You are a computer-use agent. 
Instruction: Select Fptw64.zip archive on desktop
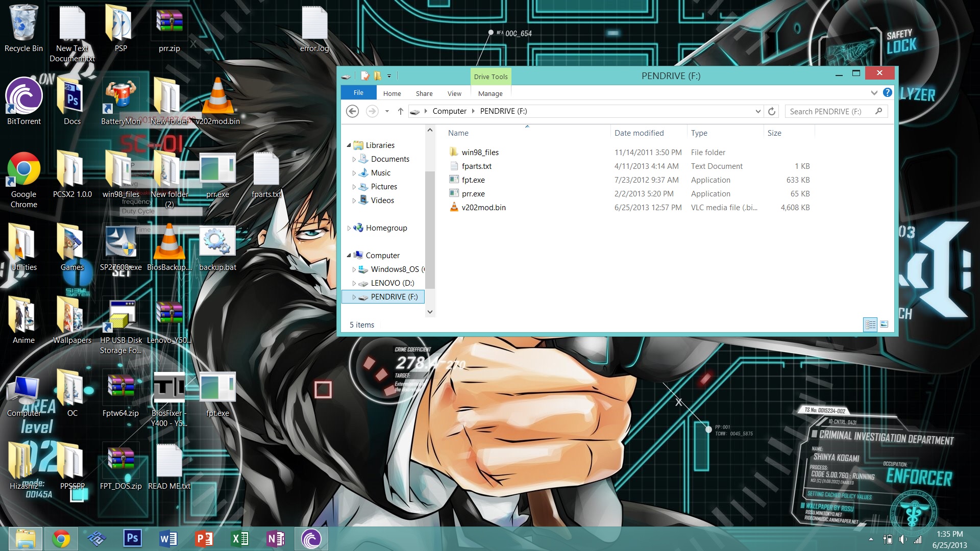pyautogui.click(x=120, y=394)
